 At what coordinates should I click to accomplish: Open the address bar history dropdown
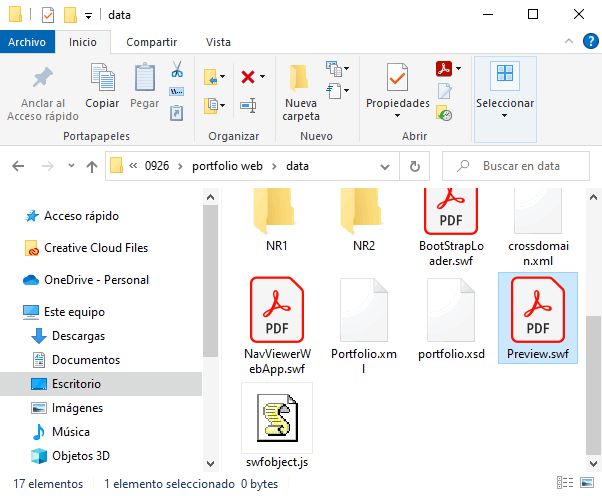[385, 167]
